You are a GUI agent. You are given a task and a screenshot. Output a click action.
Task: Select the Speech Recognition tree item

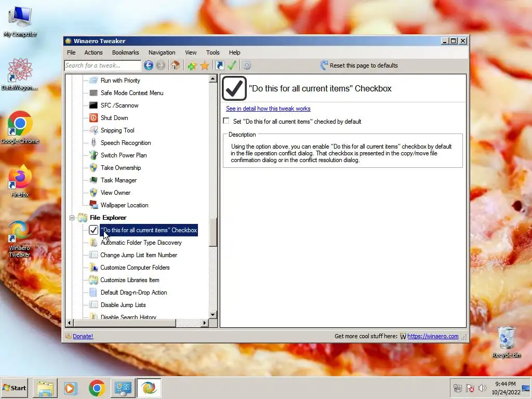click(126, 143)
